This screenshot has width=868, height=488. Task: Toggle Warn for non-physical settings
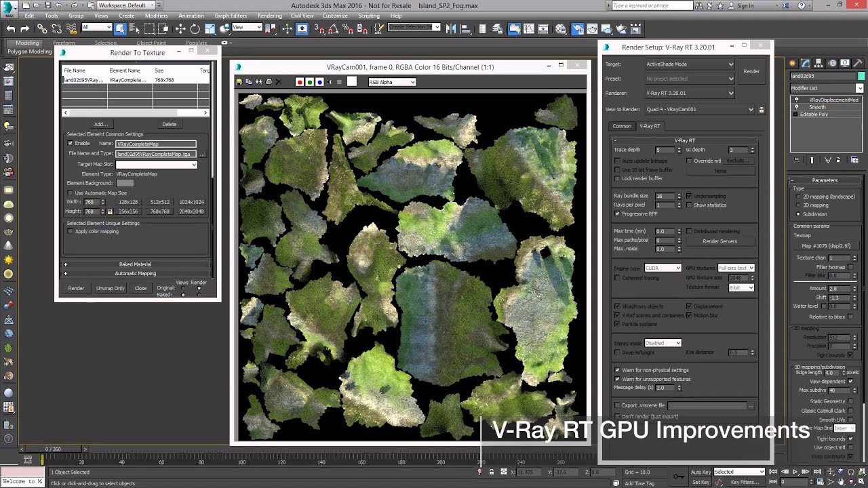pyautogui.click(x=617, y=370)
